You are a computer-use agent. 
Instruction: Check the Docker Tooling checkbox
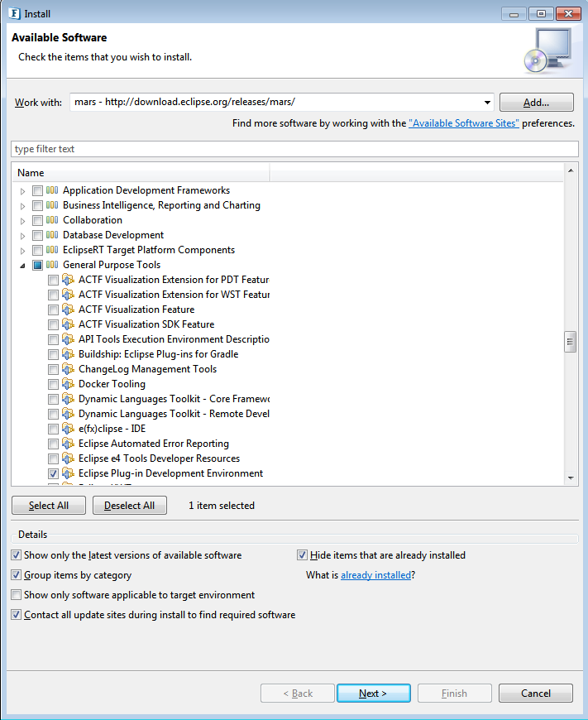pyautogui.click(x=53, y=384)
